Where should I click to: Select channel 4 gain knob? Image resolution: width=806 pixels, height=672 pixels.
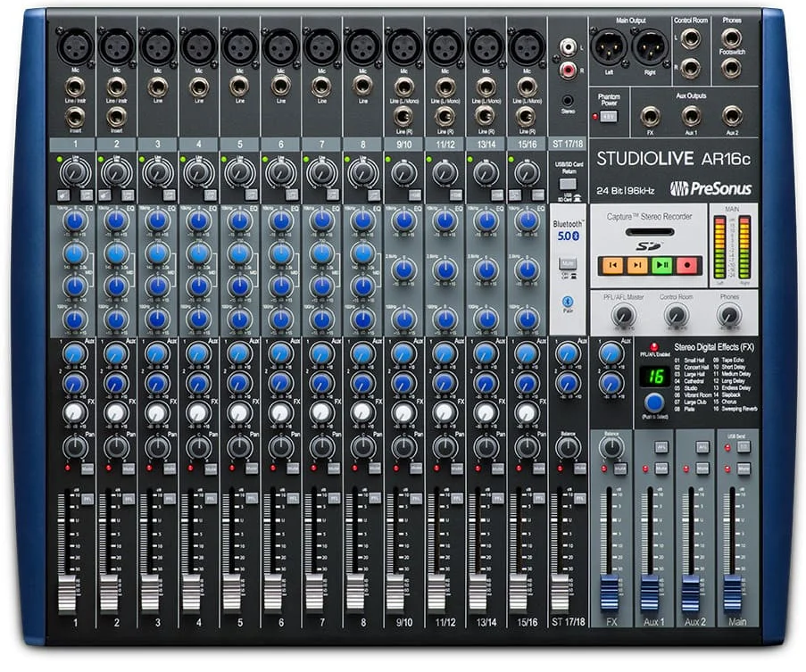click(198, 172)
